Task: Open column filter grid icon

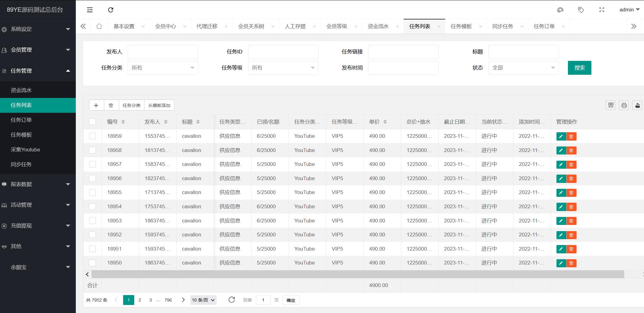Action: coord(611,105)
